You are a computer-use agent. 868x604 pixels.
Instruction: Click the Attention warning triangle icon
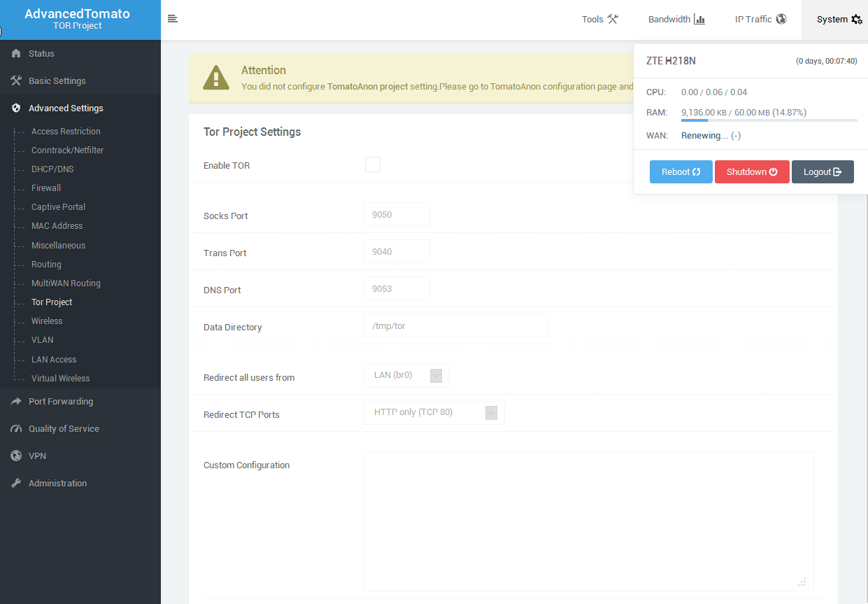(x=216, y=78)
